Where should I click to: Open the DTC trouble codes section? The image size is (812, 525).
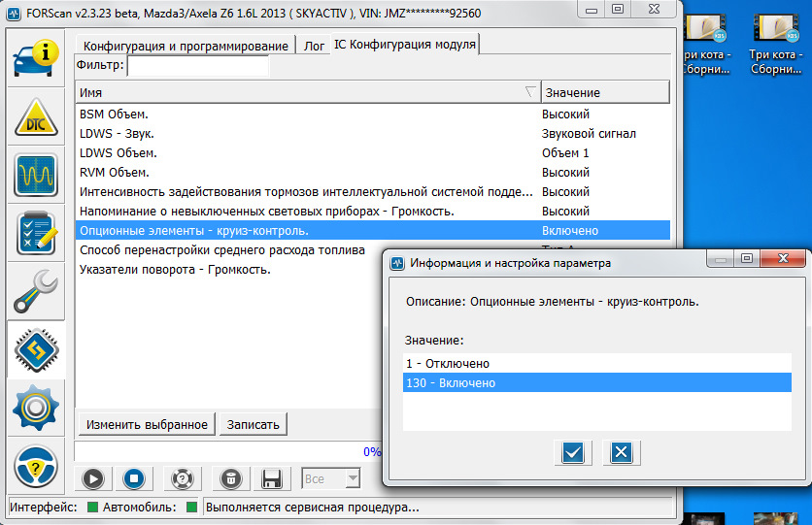coord(36,116)
